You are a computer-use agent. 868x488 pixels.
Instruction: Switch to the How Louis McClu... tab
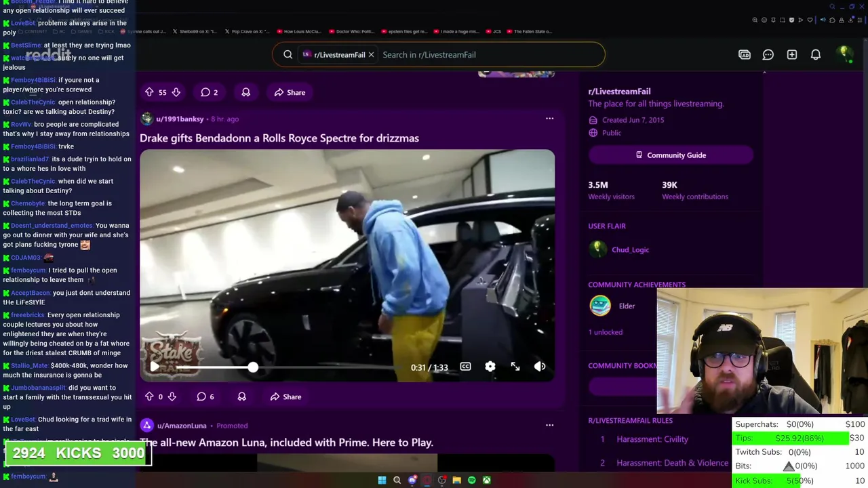298,31
